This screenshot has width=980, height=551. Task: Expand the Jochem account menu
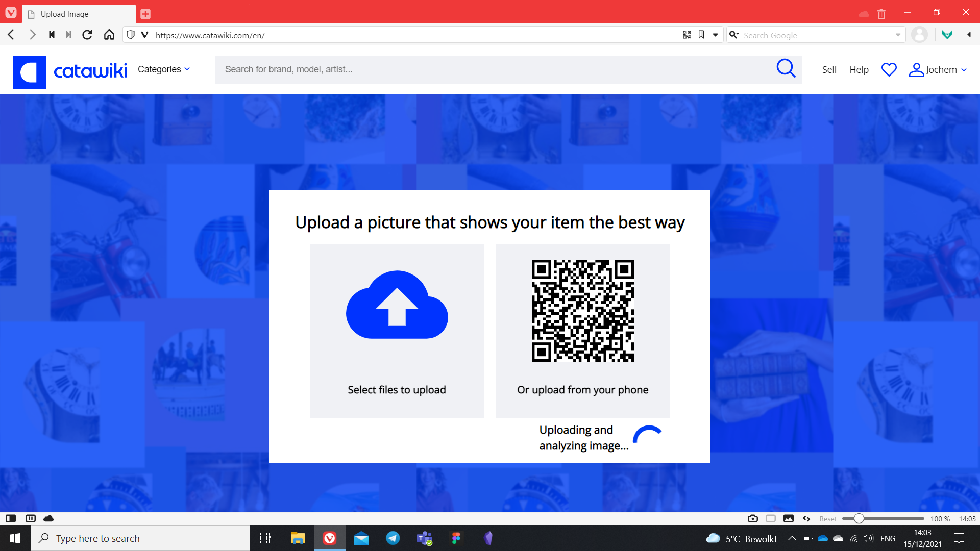pos(938,70)
